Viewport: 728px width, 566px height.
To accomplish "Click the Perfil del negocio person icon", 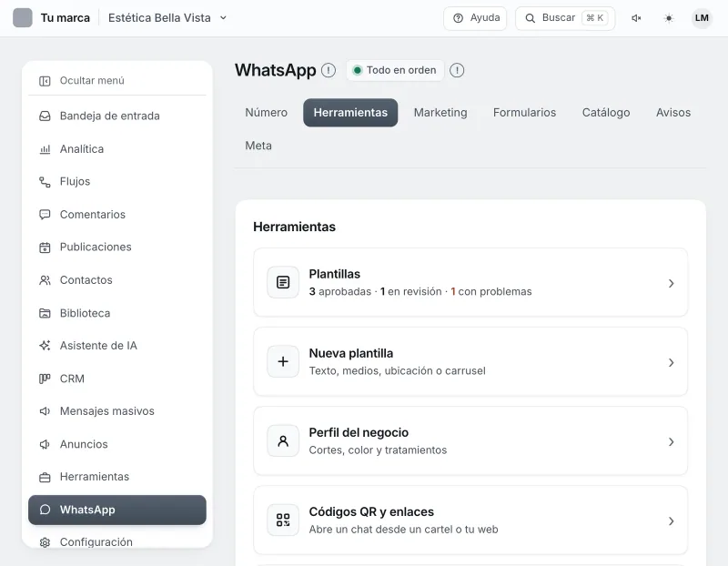I will click(x=283, y=441).
